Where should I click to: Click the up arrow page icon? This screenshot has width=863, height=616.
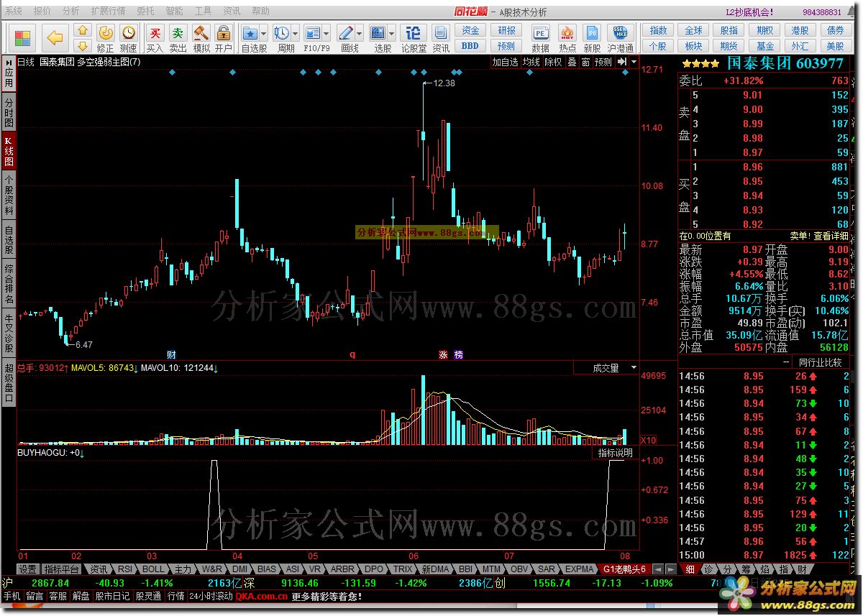click(83, 31)
